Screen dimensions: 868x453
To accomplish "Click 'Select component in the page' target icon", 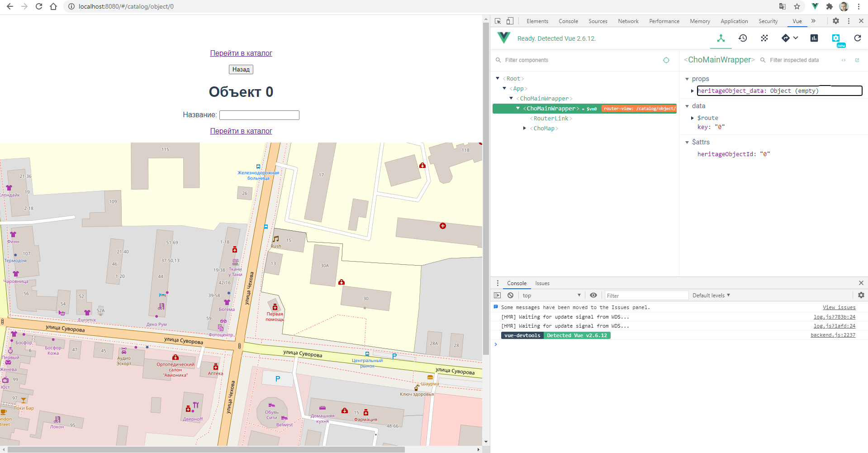I will (x=666, y=60).
